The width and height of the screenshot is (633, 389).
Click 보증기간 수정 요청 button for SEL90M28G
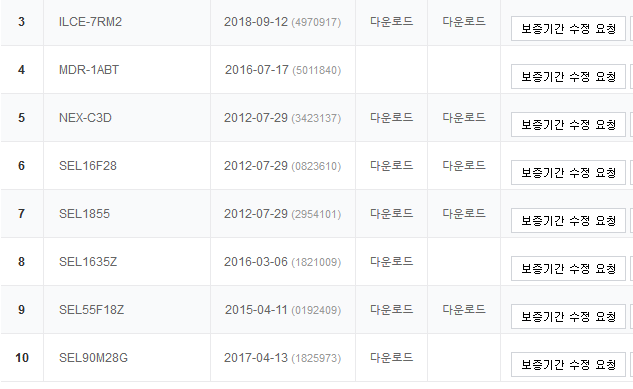[x=568, y=365]
